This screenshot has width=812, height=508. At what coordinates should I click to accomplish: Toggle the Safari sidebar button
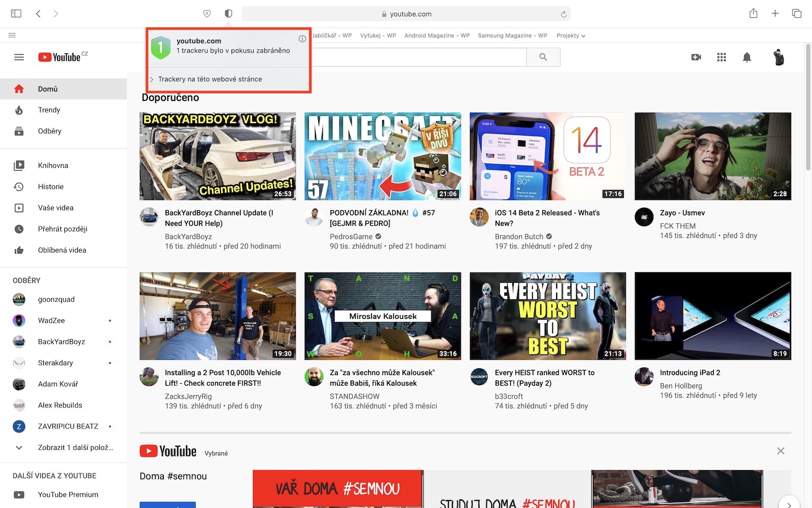click(16, 14)
